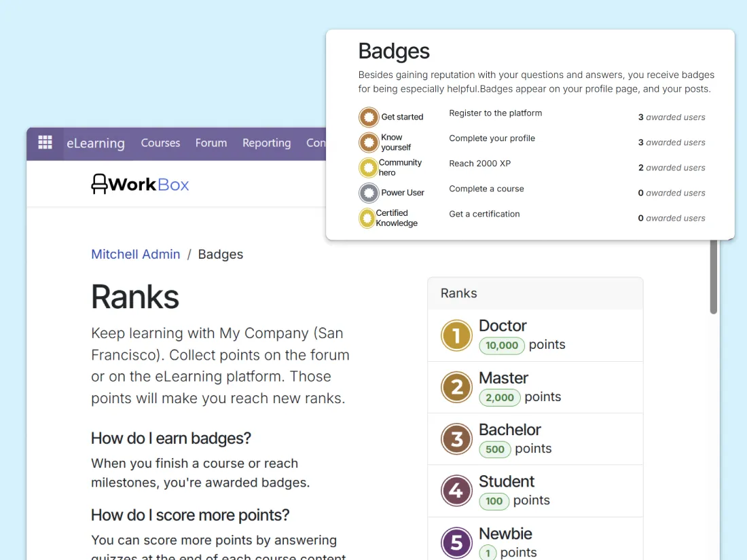Click the Power User badge icon

[369, 193]
